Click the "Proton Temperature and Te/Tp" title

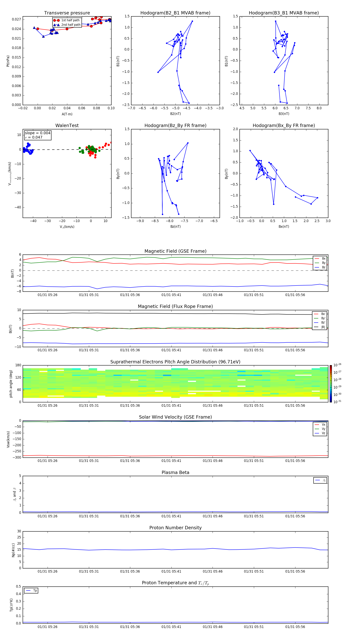[x=175, y=583]
